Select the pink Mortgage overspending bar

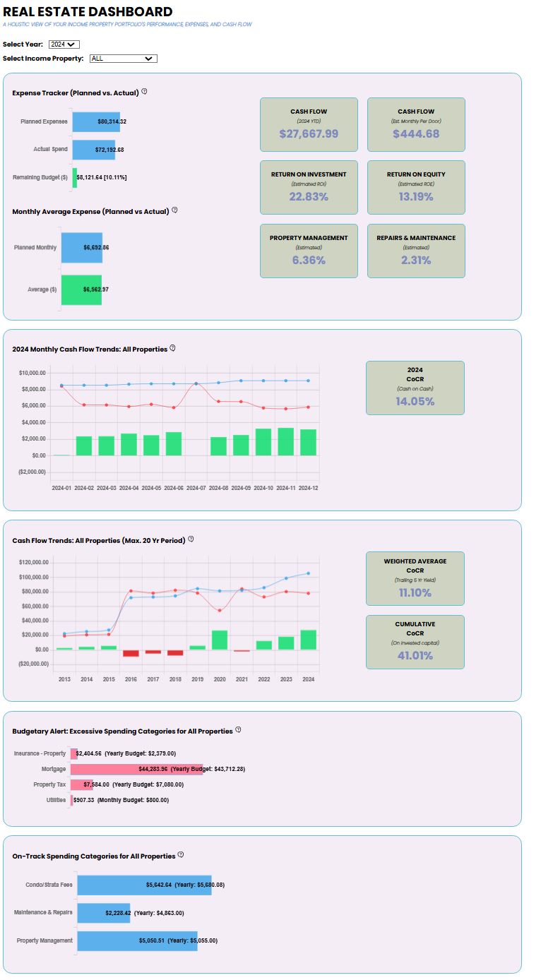point(136,768)
